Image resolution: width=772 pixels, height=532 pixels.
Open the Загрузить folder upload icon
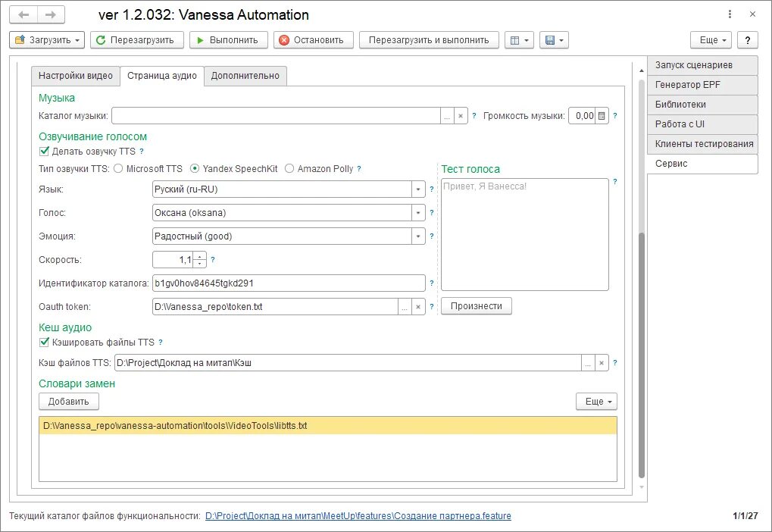pyautogui.click(x=19, y=39)
